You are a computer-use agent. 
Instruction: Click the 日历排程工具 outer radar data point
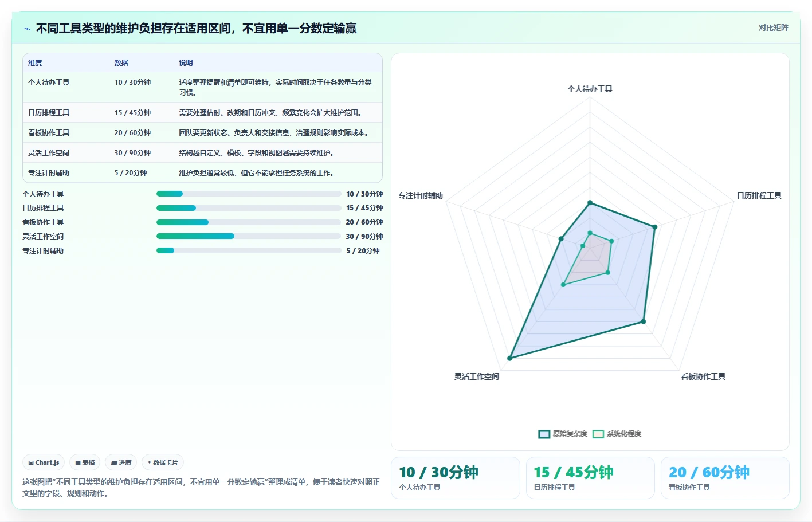point(654,227)
